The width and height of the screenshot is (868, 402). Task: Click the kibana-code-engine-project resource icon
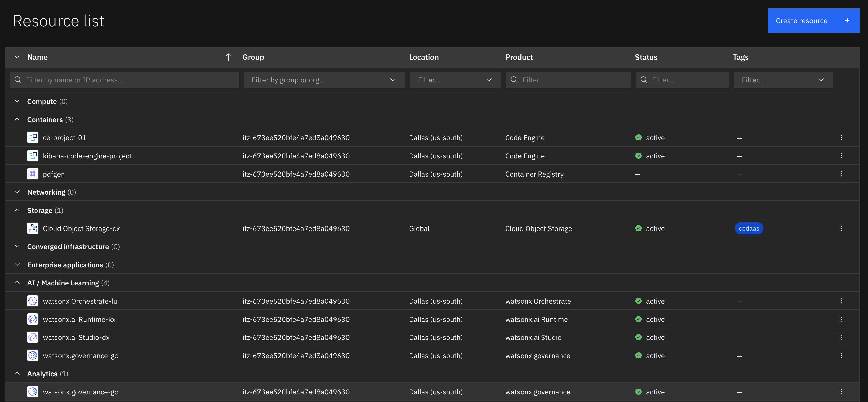[33, 156]
